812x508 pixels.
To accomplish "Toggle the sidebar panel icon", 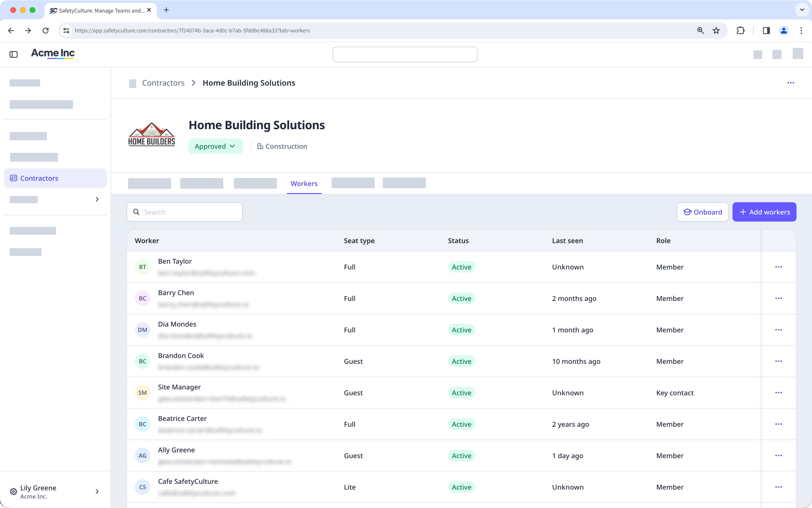I will click(x=14, y=54).
